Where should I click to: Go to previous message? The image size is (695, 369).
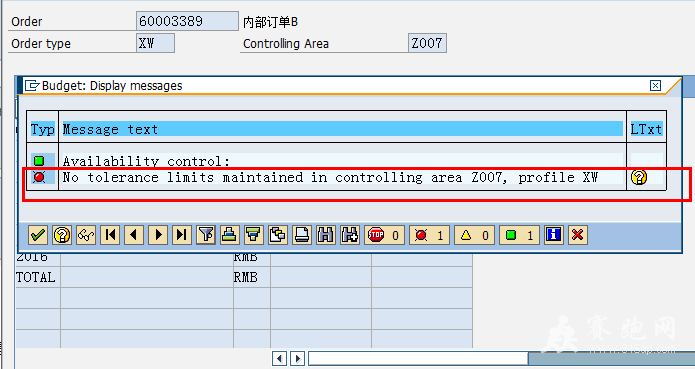click(x=134, y=235)
